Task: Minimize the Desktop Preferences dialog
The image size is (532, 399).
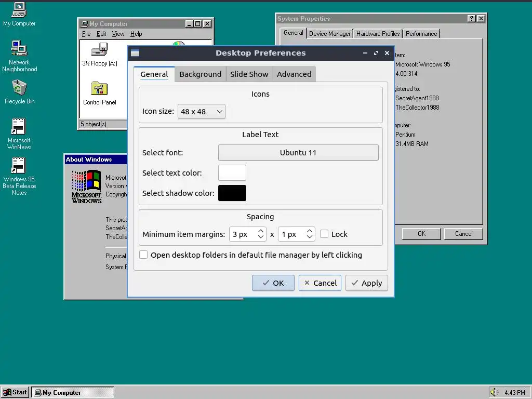Action: pyautogui.click(x=365, y=53)
